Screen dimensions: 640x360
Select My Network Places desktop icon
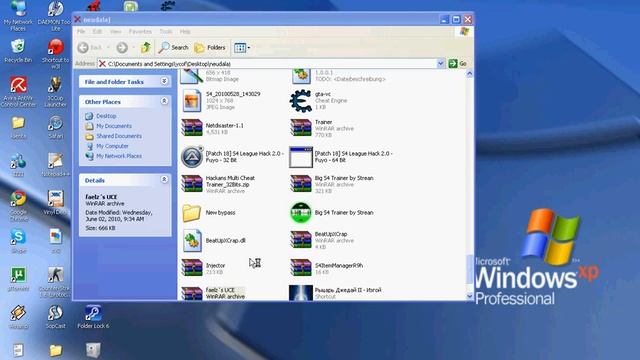tap(18, 16)
